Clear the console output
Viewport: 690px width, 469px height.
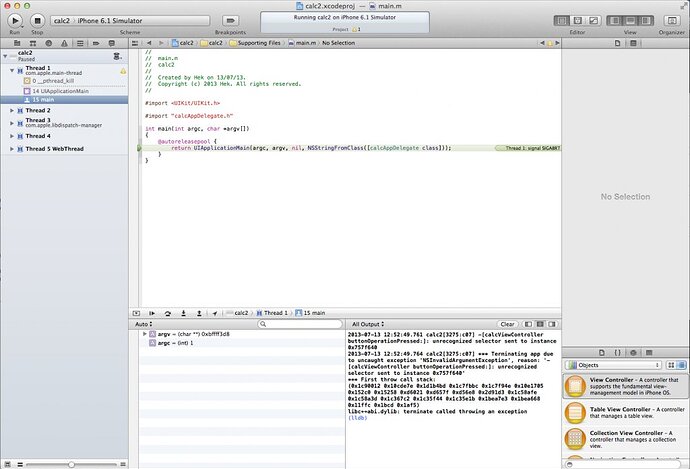pyautogui.click(x=507, y=325)
